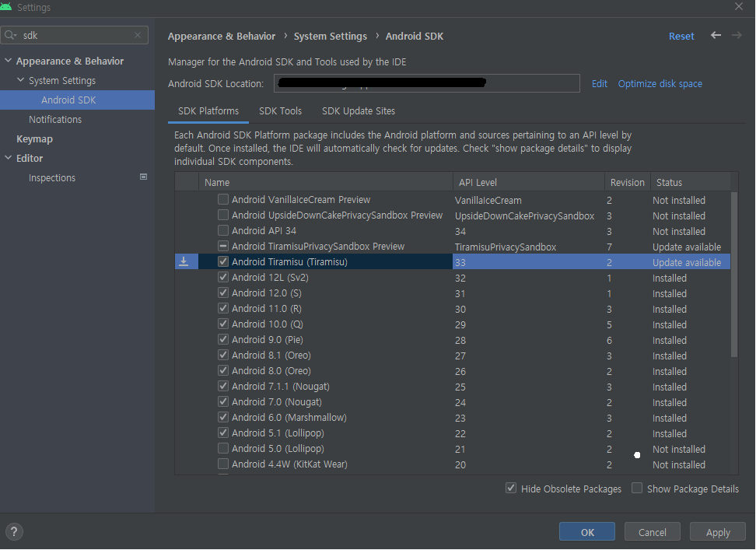Collapse System Settings tree node
756x550 pixels.
point(20,80)
